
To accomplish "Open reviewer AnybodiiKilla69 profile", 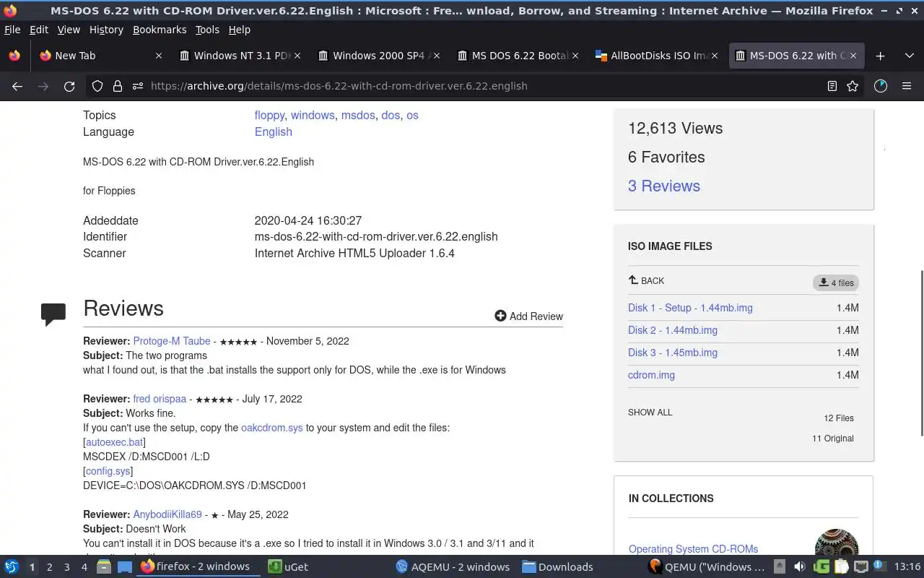I will [167, 514].
